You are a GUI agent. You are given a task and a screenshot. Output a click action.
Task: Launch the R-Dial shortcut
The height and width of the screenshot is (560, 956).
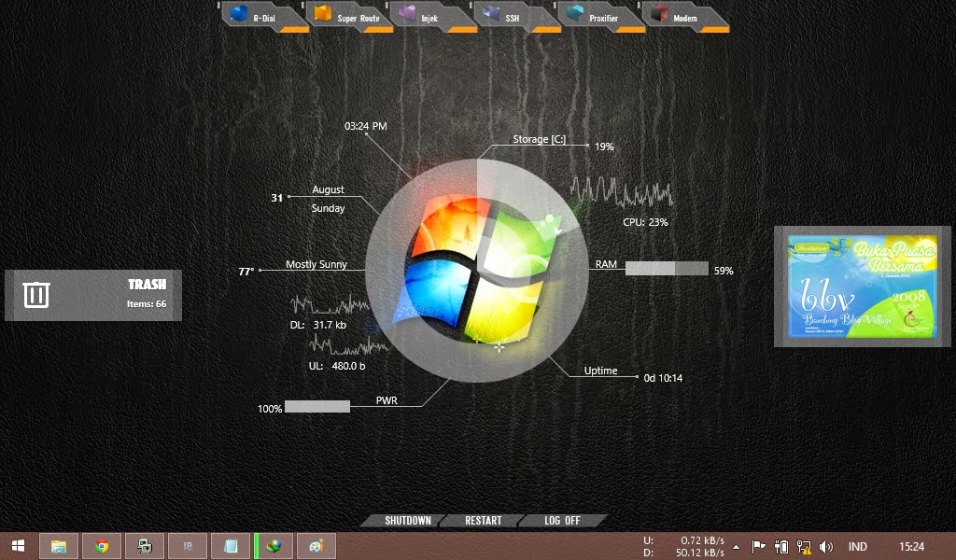[265, 17]
